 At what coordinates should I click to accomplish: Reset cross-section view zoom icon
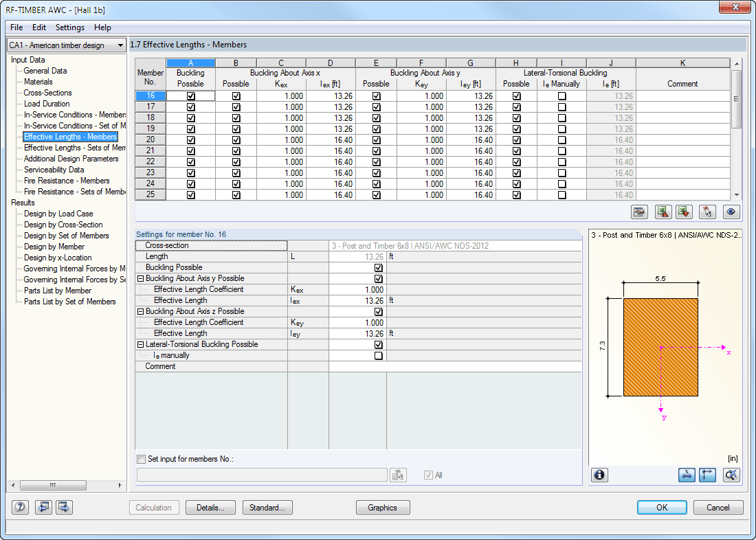tap(731, 475)
